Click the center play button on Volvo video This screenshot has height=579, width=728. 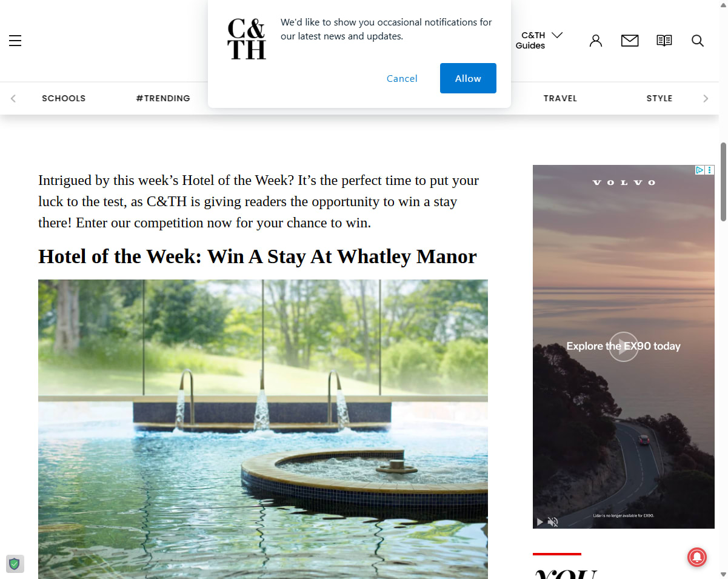click(624, 347)
